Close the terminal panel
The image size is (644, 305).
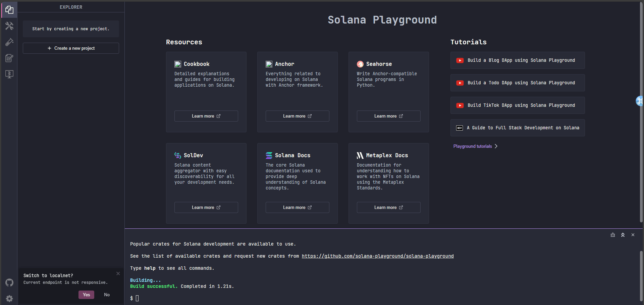pyautogui.click(x=633, y=235)
